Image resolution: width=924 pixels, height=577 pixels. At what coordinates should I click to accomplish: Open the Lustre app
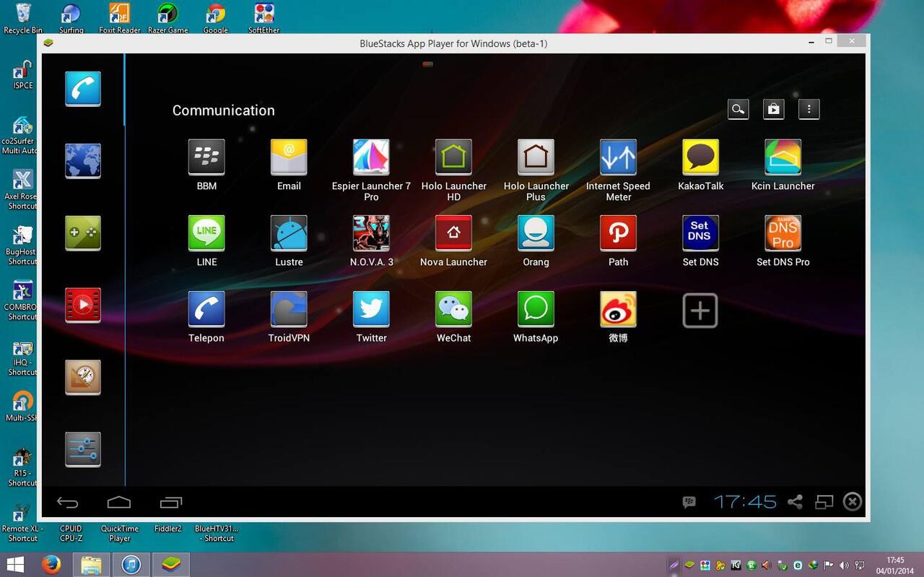point(289,233)
